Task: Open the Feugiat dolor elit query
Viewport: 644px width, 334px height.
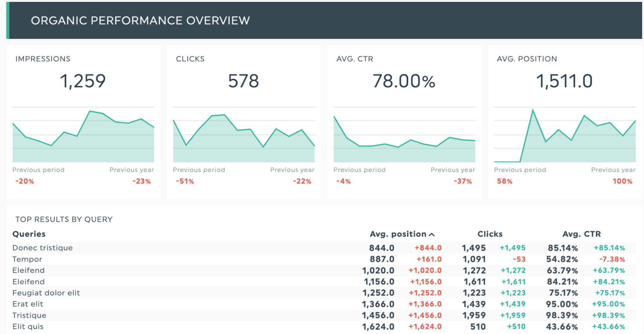Action: [x=46, y=293]
